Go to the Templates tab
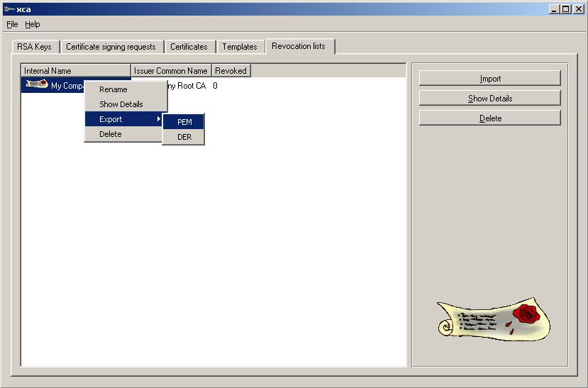This screenshot has height=388, width=588. tap(240, 47)
